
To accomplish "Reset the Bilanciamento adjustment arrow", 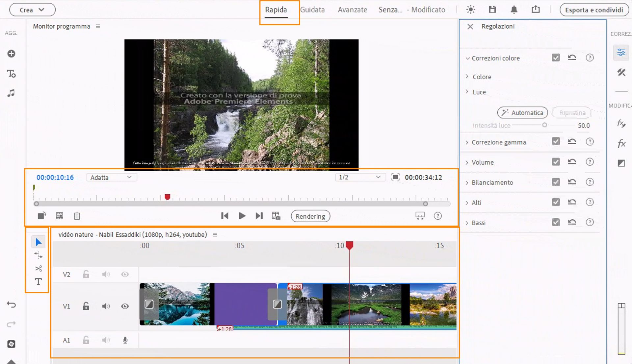I will click(x=572, y=182).
